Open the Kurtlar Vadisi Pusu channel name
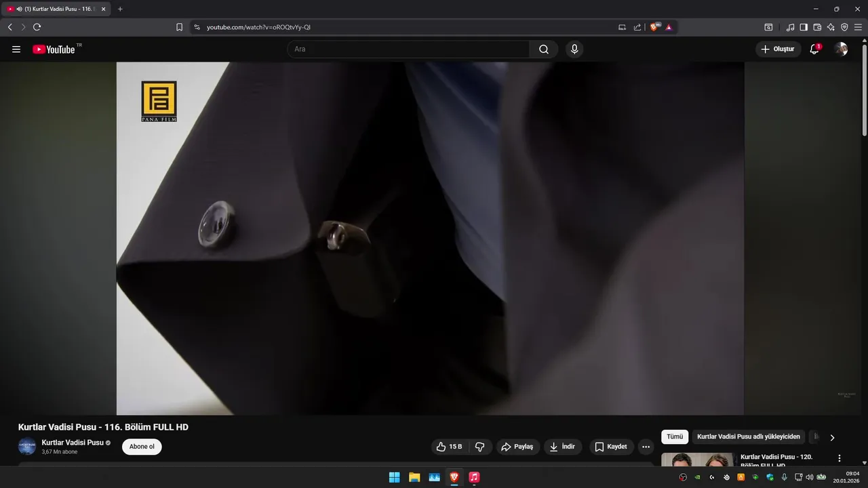Viewport: 868px width, 488px height. click(73, 443)
